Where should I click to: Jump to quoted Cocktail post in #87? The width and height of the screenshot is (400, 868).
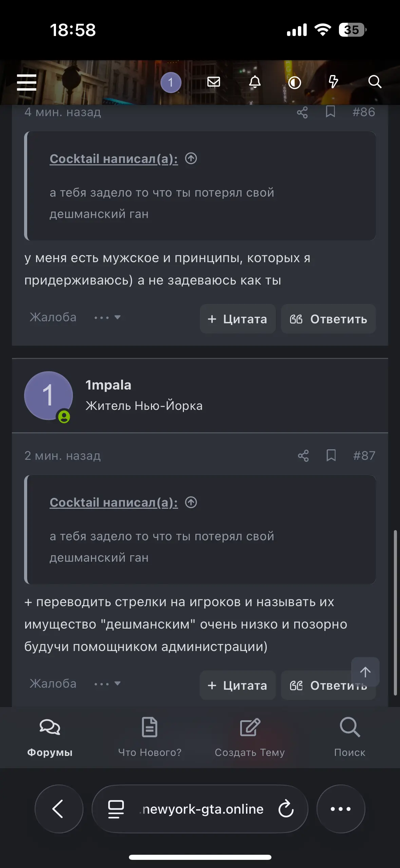point(191,502)
